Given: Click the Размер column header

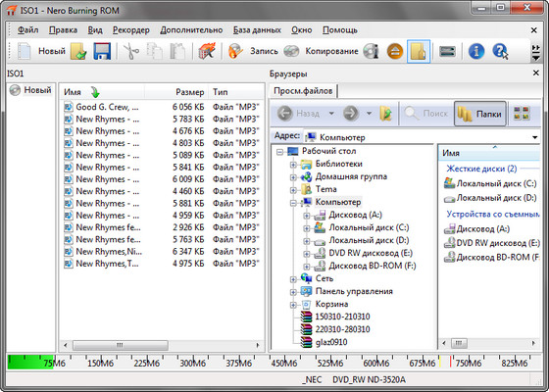Looking at the screenshot, I should click(x=190, y=92).
